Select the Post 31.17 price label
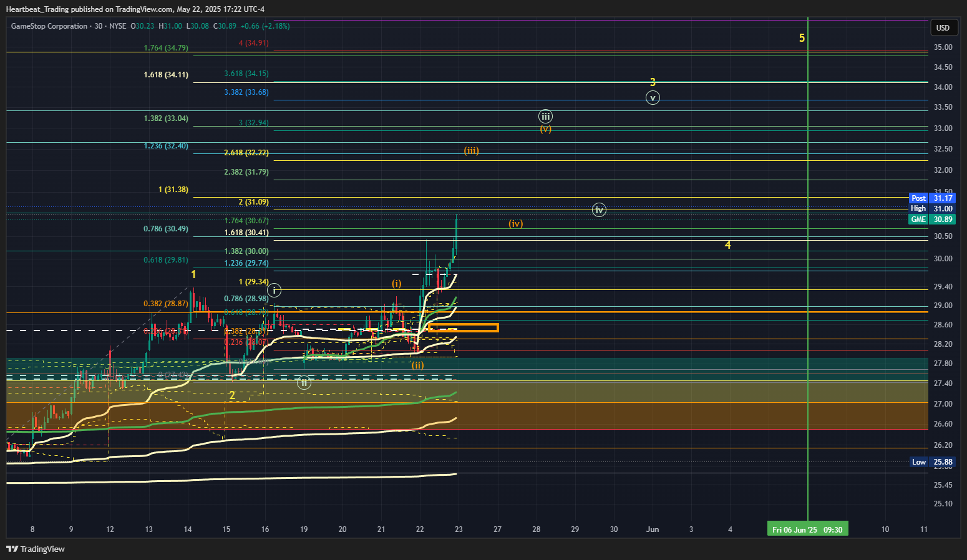The width and height of the screenshot is (967, 560). click(x=932, y=198)
